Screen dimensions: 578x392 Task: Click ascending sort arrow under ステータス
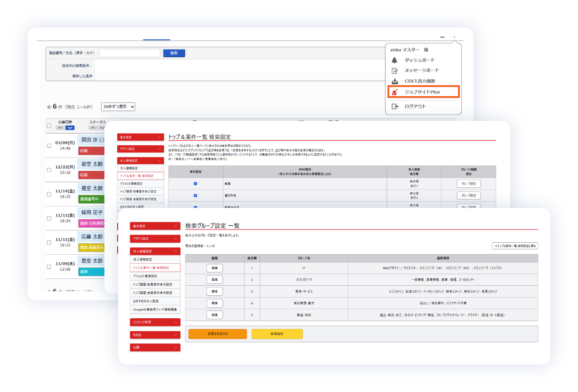[93, 128]
